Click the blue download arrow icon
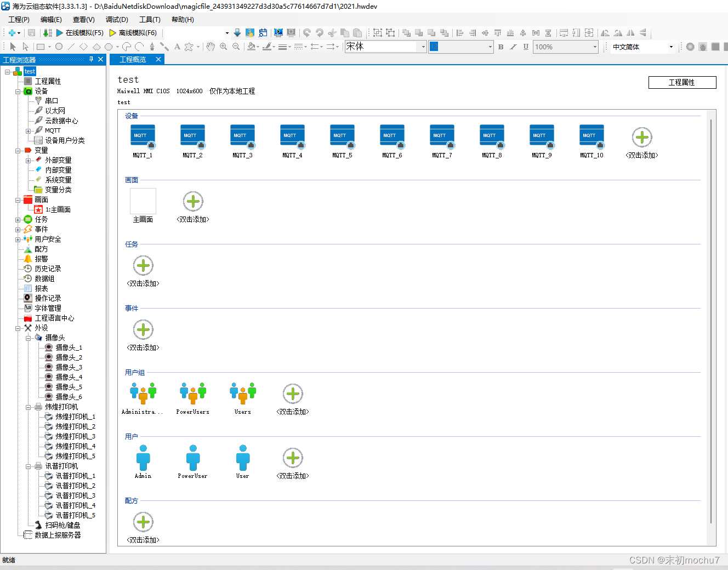 (237, 33)
